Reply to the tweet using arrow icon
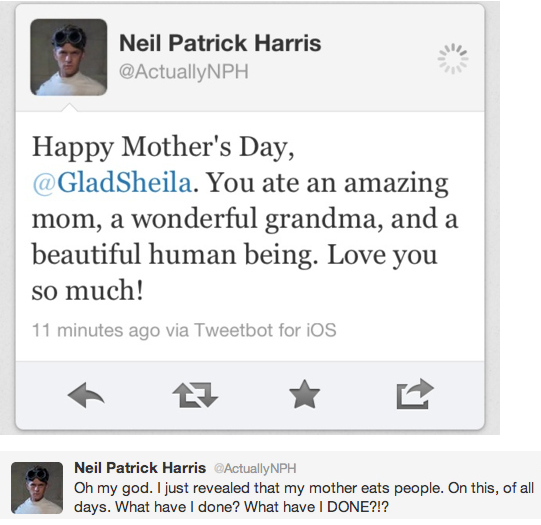 (x=86, y=395)
